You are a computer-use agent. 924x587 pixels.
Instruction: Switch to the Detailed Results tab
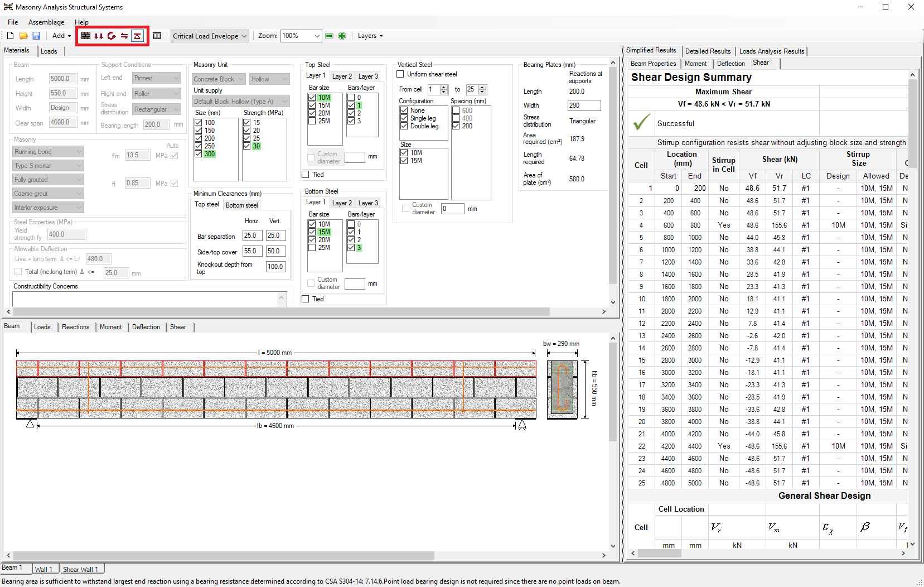click(708, 51)
